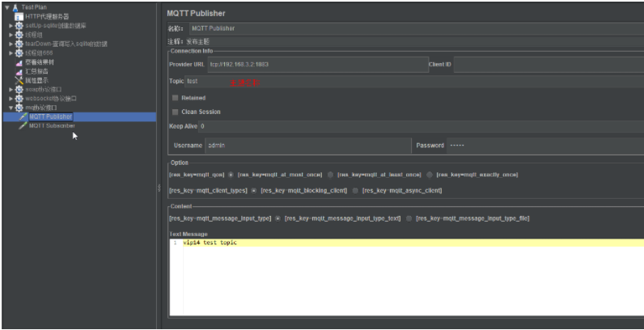
Task: Click the gear icon of soap协议接口
Action: [19, 90]
